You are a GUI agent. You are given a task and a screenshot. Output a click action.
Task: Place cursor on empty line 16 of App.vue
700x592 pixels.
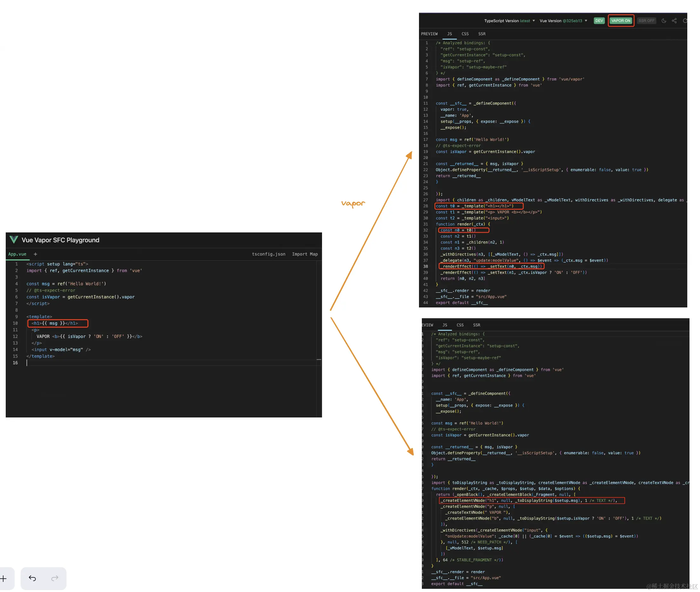coord(171,363)
